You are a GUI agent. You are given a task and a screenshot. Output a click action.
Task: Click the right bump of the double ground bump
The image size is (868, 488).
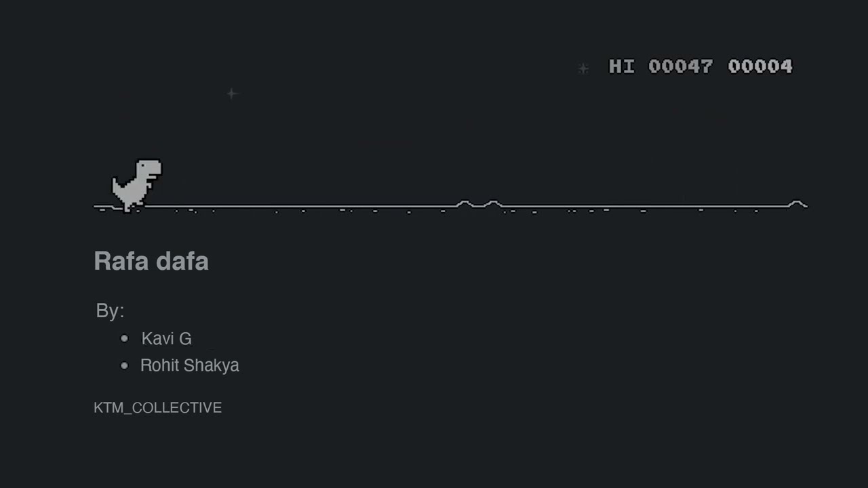[493, 203]
